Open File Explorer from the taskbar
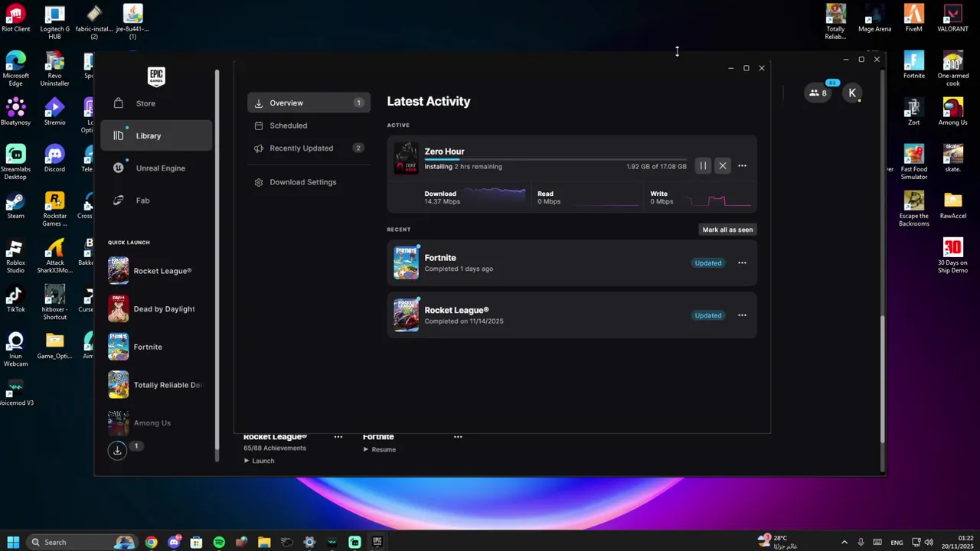This screenshot has height=551, width=980. pyautogui.click(x=264, y=542)
